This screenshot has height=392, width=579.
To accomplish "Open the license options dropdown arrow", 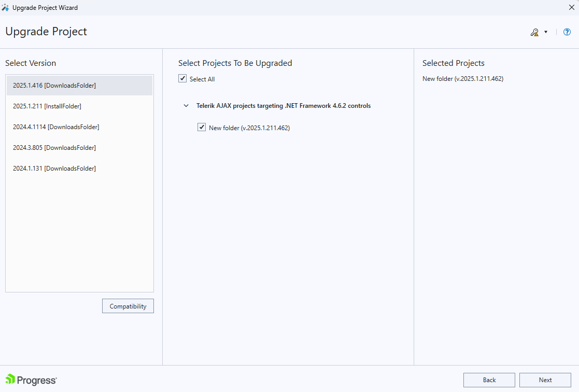I will click(x=545, y=32).
